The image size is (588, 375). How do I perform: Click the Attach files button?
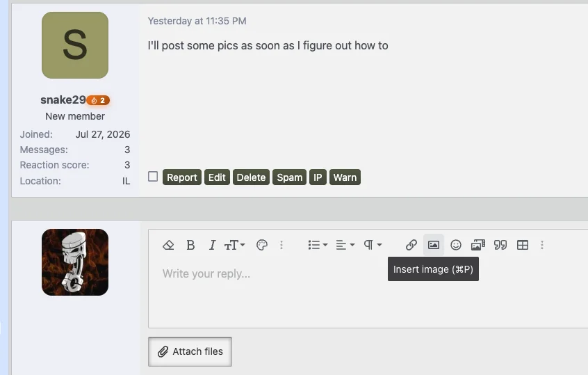coord(190,352)
